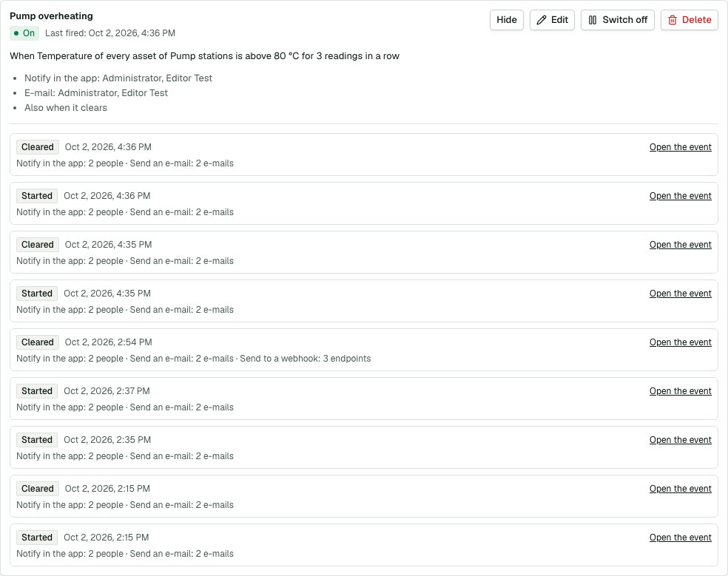The height and width of the screenshot is (576, 728).
Task: Click the Started badge of the 4:36 PM event
Action: coord(37,196)
